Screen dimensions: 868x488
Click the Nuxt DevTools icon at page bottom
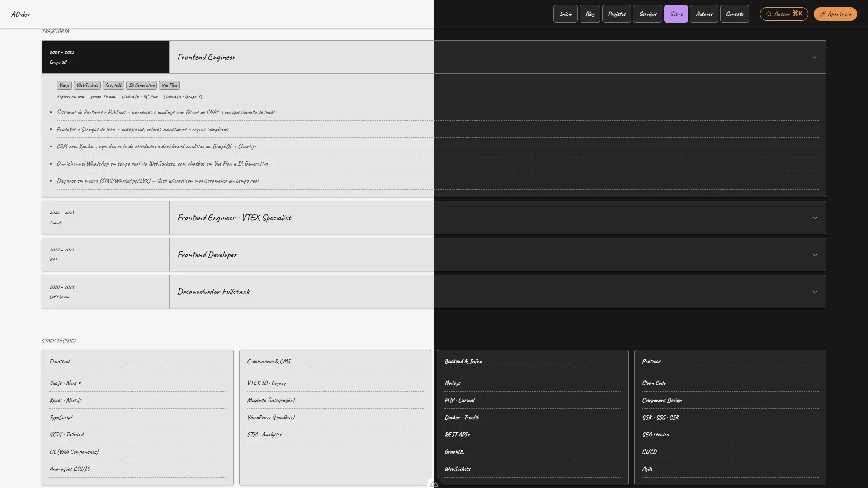[x=434, y=484]
